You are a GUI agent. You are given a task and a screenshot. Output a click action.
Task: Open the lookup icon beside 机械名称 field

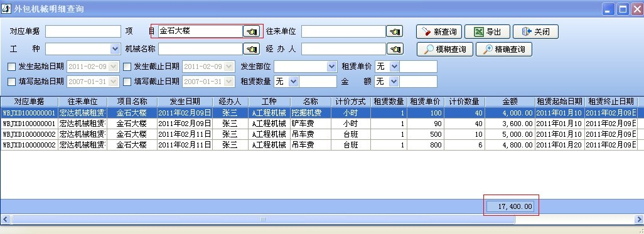[251, 50]
